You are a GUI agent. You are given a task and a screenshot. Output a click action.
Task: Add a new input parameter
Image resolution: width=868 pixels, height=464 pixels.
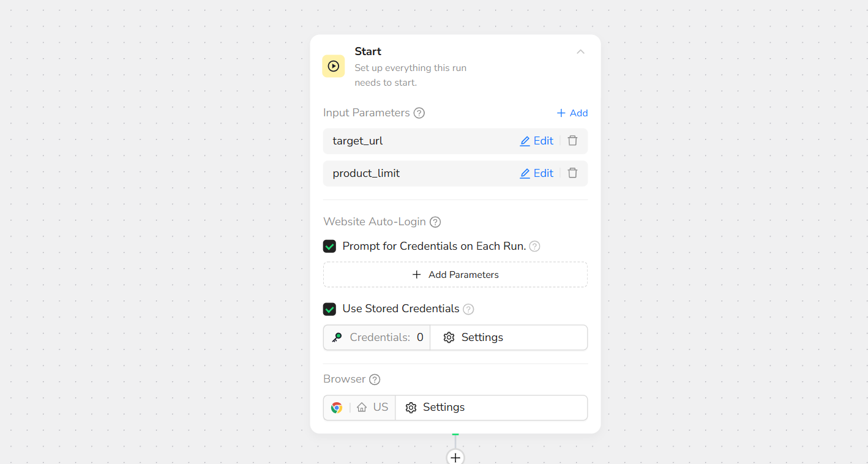pyautogui.click(x=572, y=113)
